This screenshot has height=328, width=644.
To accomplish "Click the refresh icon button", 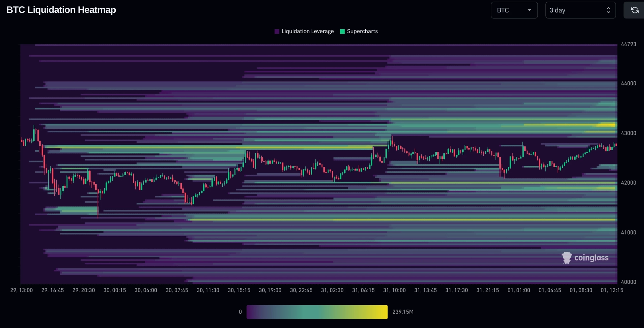I will [634, 10].
